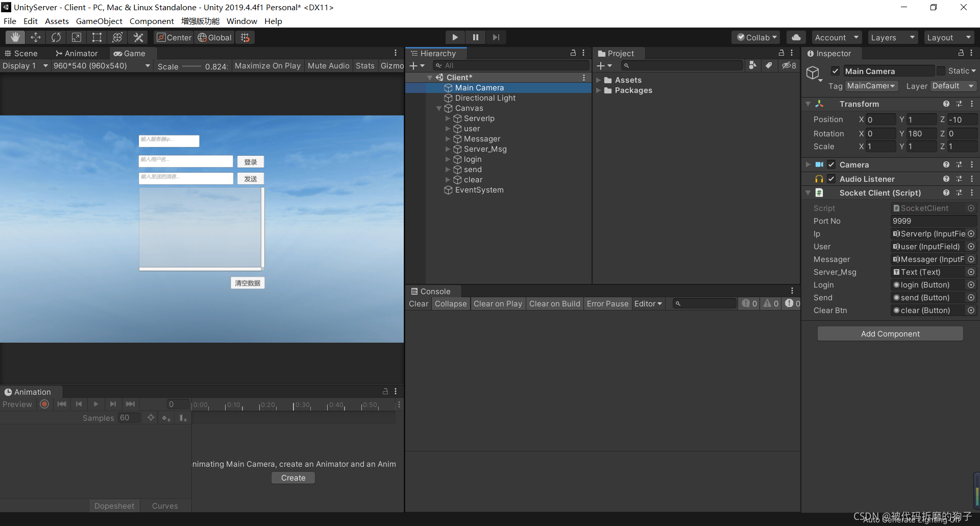Toggle the Camera component enabled checkbox
The width and height of the screenshot is (980, 526).
pyautogui.click(x=831, y=164)
